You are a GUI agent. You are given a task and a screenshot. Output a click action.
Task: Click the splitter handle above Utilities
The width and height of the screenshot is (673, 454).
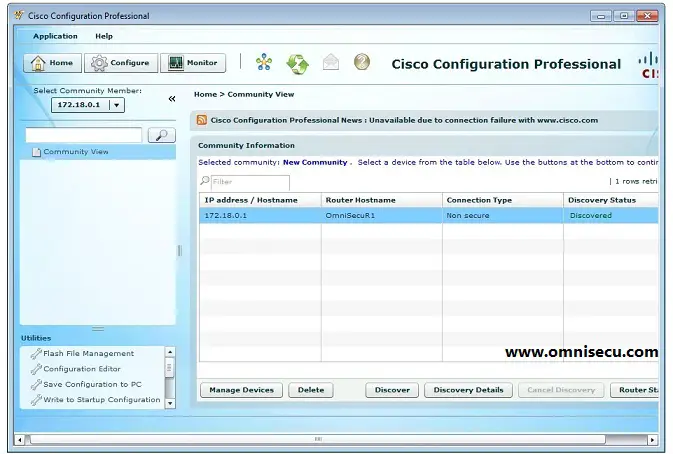coord(98,329)
